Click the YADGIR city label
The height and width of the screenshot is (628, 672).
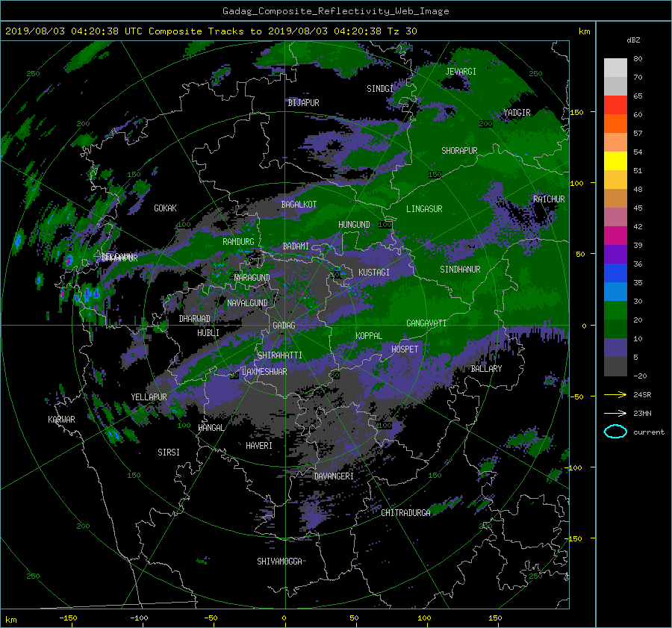pyautogui.click(x=517, y=113)
